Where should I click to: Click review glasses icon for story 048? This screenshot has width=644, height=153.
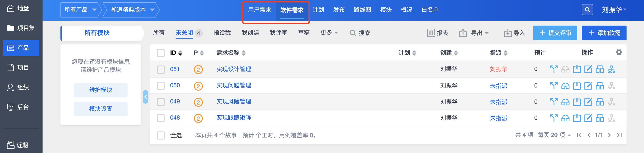565,118
